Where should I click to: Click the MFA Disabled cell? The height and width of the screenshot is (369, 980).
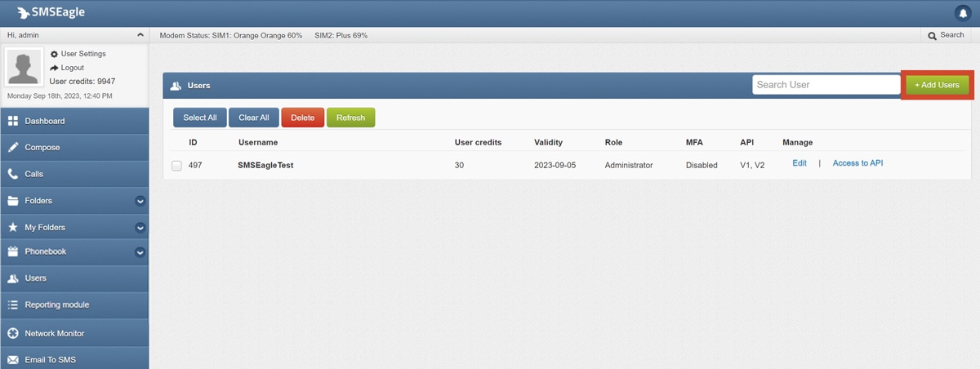[x=702, y=165]
